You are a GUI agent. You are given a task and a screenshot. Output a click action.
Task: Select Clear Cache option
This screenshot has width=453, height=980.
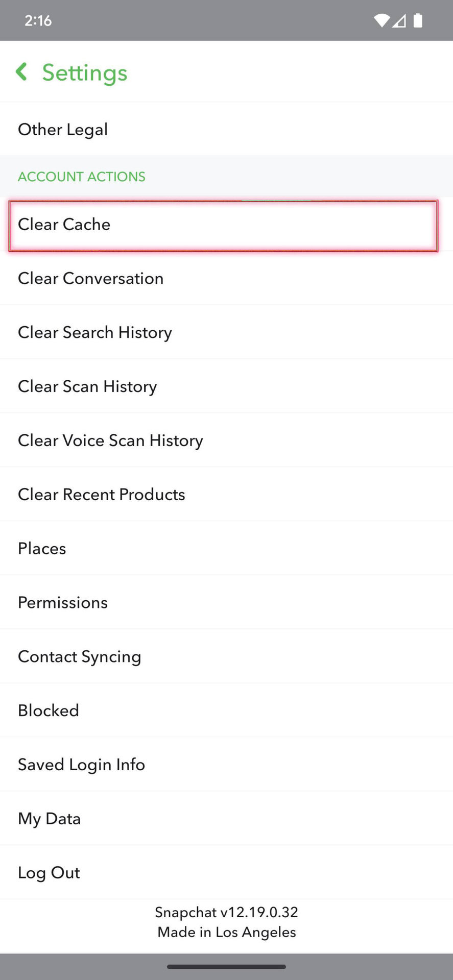(x=64, y=225)
